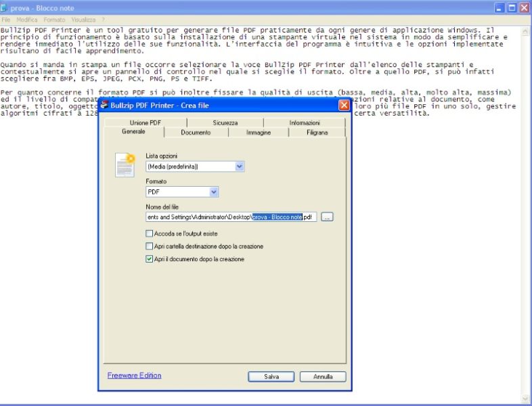Close the Bullzip PDF Printer dialog

(x=344, y=106)
